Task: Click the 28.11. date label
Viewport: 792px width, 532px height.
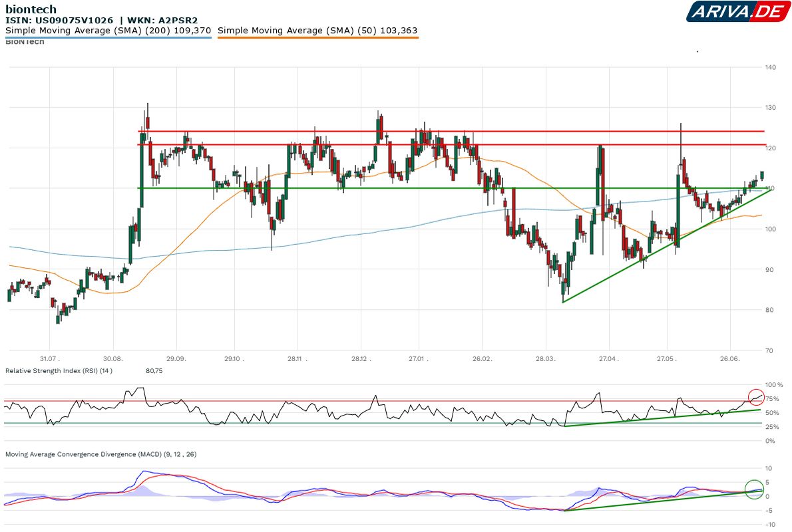Action: 297,359
